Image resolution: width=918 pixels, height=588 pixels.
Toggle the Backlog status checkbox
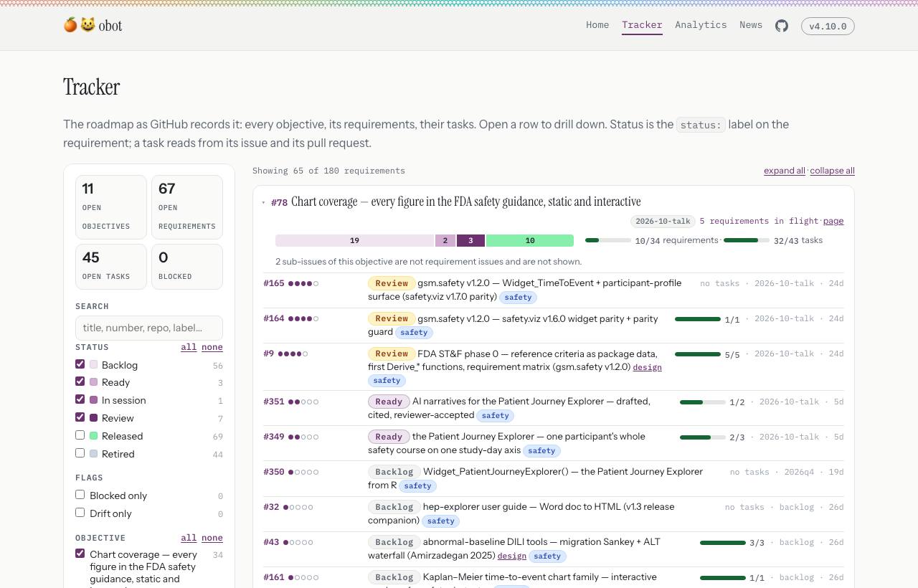click(80, 364)
